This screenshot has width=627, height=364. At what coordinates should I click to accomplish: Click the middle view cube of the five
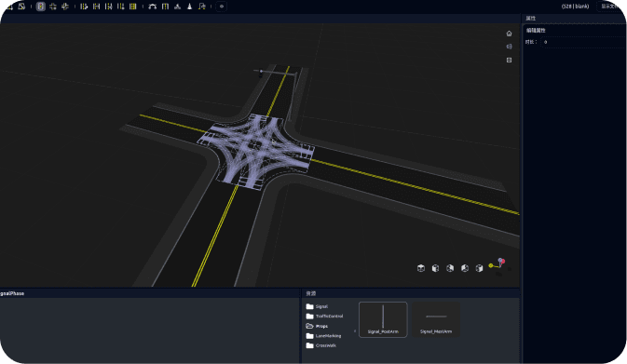pos(450,268)
